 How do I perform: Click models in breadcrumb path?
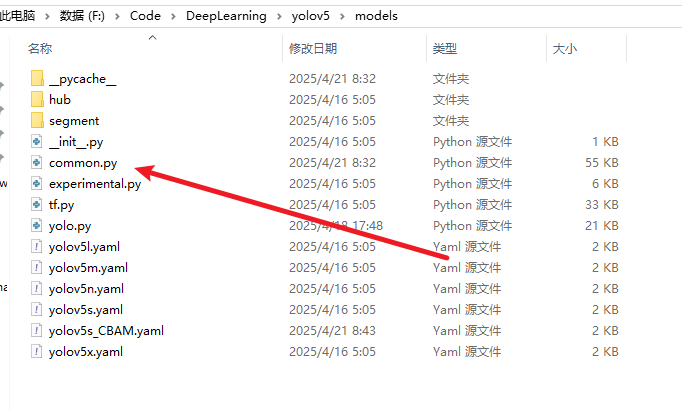376,16
